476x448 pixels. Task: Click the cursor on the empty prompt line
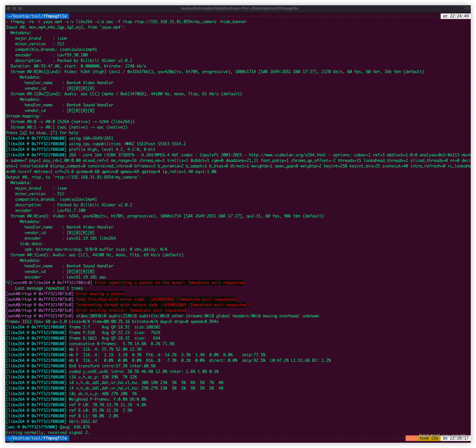12,442
